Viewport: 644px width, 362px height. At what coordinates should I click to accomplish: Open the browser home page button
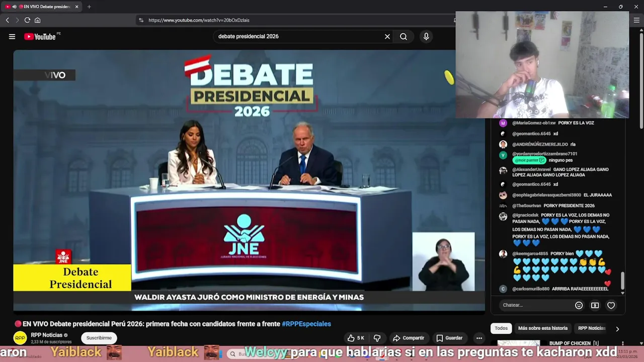37,20
